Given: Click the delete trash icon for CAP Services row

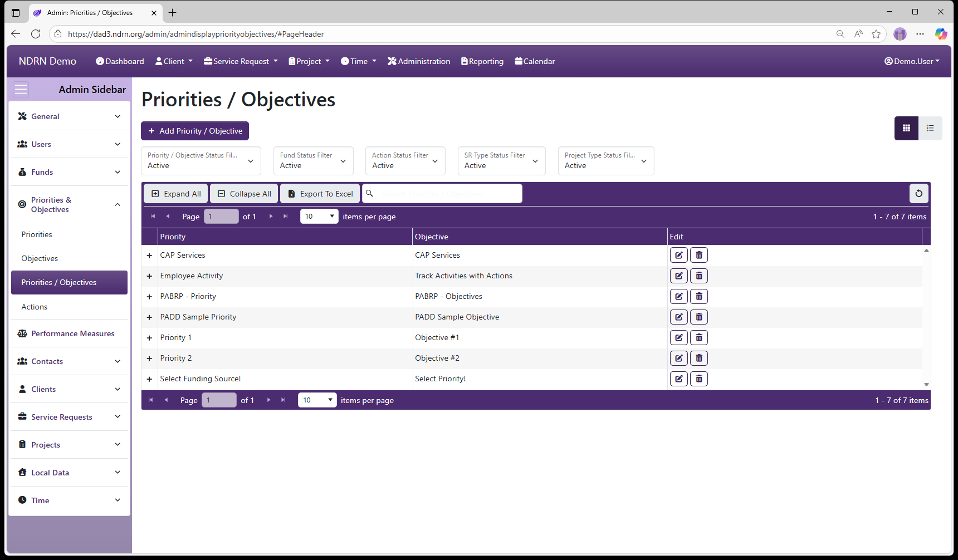Looking at the screenshot, I should pyautogui.click(x=699, y=256).
